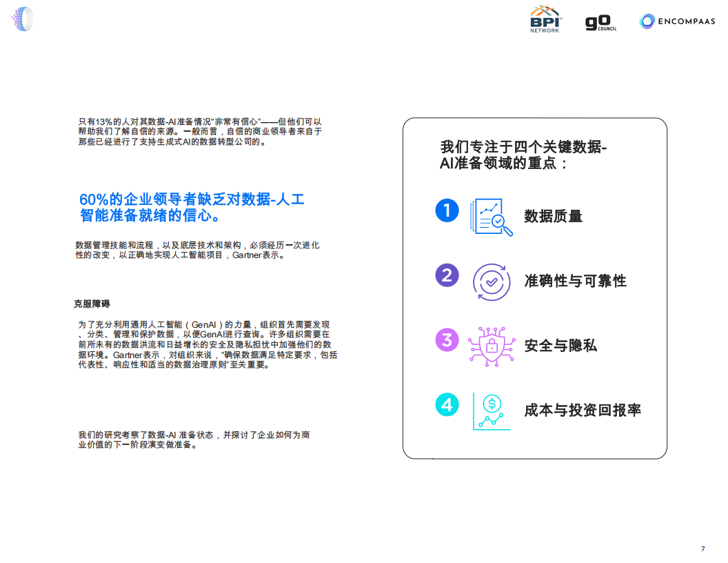Click the data quality document magnifier icon

pos(492,217)
